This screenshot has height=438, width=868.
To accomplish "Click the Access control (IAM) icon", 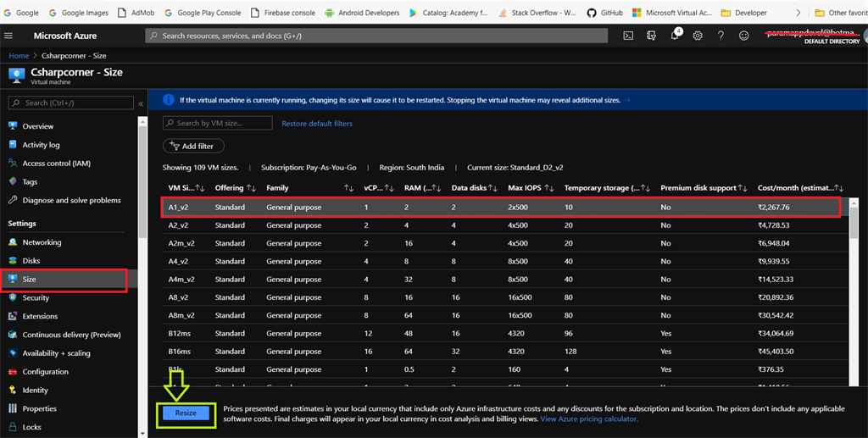I will coord(13,164).
